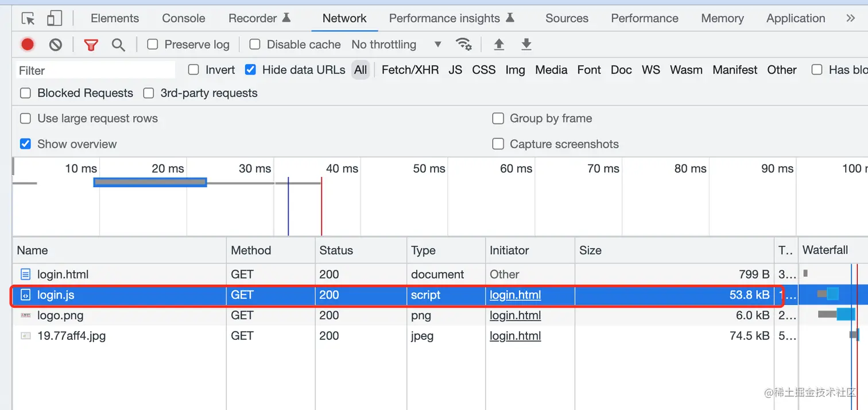Open login.html initiator link for logo.png
Image resolution: width=868 pixels, height=410 pixels.
click(x=515, y=315)
